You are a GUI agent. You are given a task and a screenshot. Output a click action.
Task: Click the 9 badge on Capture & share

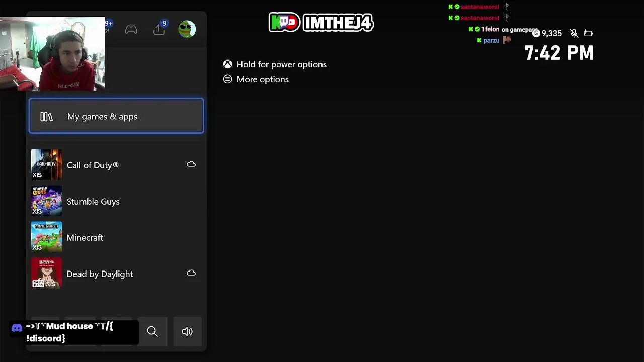click(x=164, y=23)
